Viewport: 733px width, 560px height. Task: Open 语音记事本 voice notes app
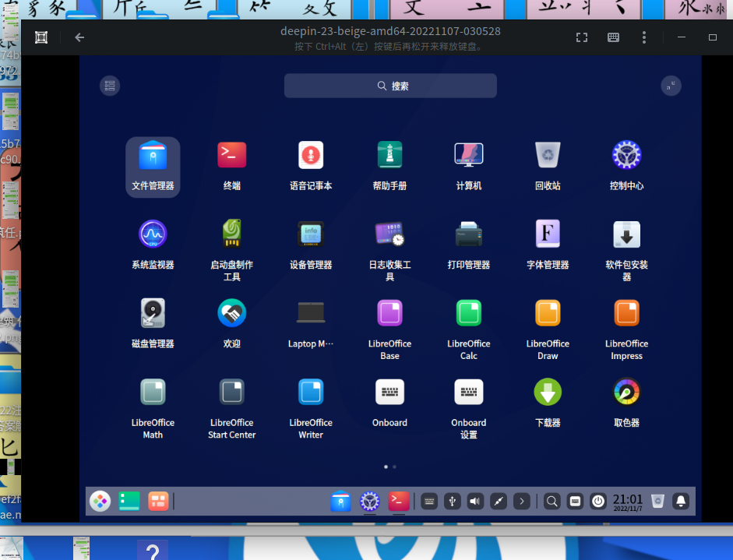(x=311, y=156)
